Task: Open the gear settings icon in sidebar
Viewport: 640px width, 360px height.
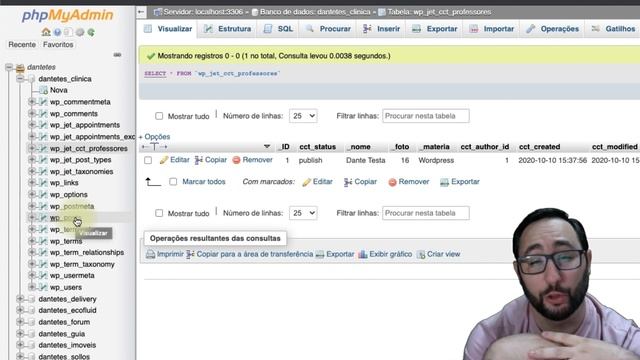Action: coord(80,32)
